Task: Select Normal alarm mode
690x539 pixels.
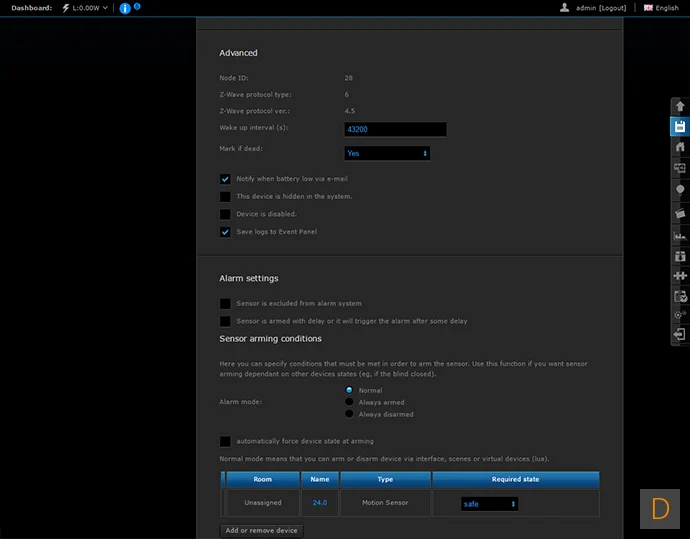Action: click(349, 390)
